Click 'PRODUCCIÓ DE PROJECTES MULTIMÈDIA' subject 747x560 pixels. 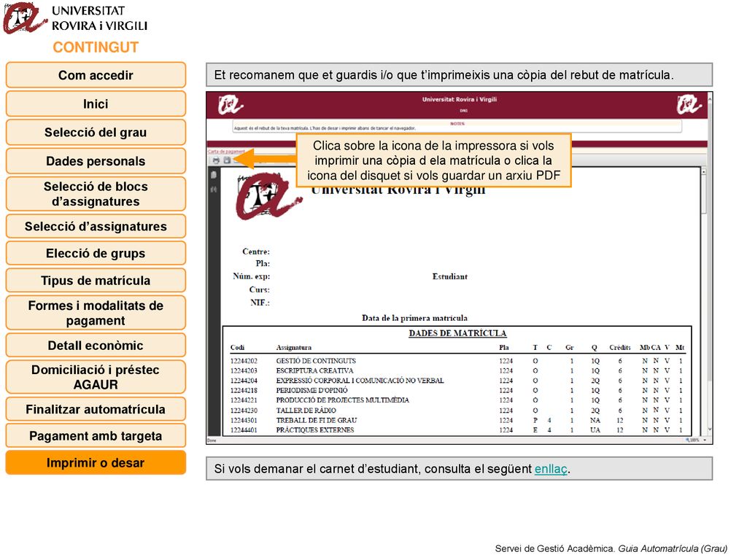tap(343, 400)
